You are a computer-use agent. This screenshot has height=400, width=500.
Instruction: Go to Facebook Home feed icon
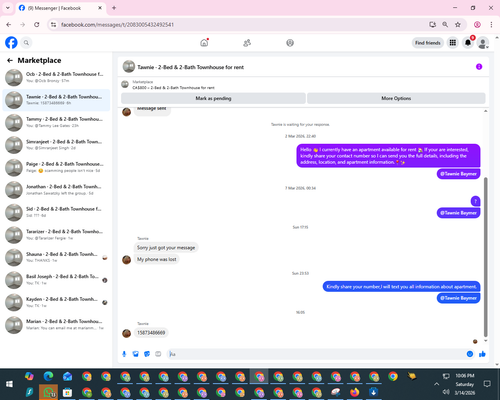[204, 43]
